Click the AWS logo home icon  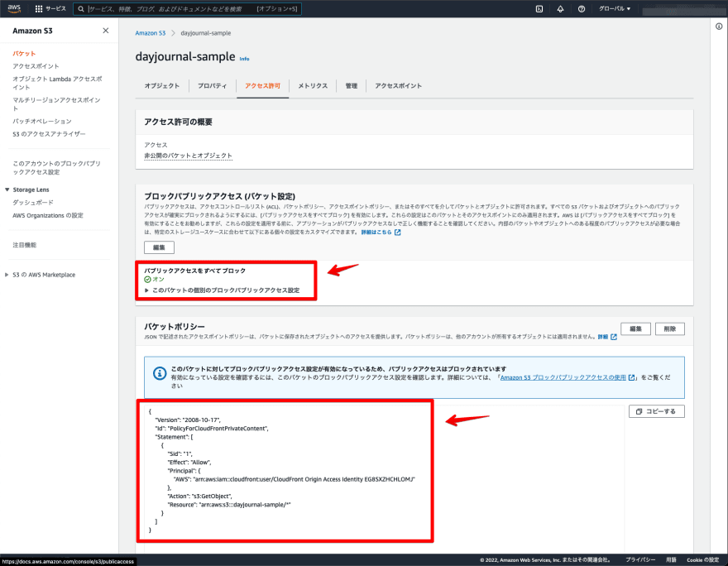14,8
